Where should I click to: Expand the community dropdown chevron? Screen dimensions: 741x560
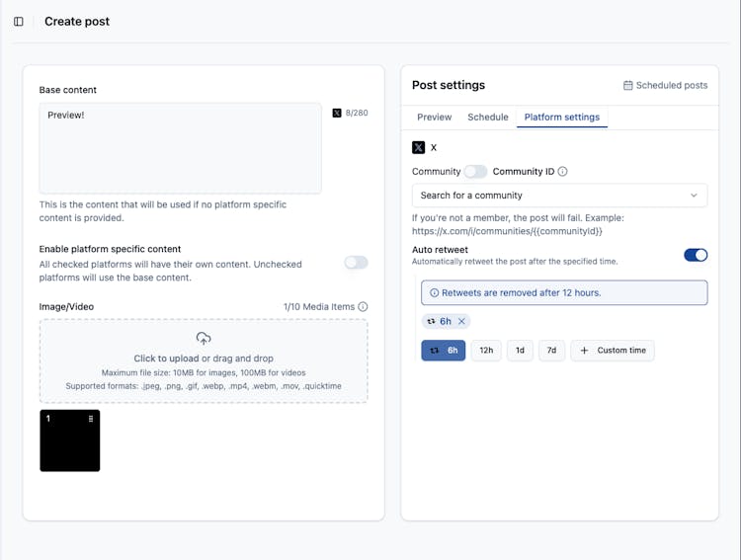[694, 196]
